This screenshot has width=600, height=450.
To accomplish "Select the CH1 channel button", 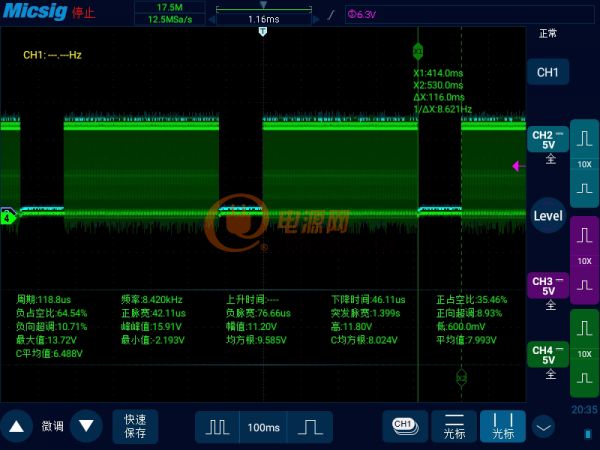I will [x=548, y=72].
